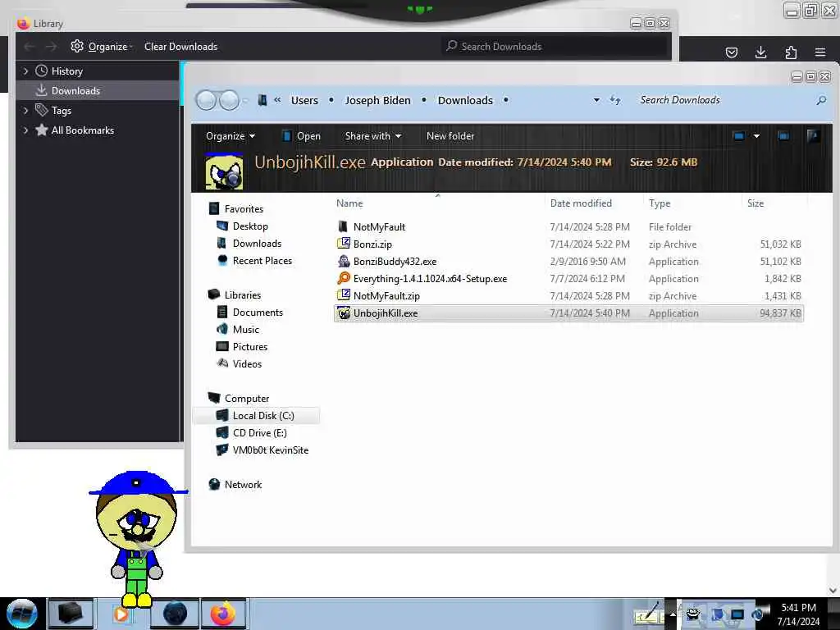Image resolution: width=840 pixels, height=630 pixels.
Task: Open the Pictures library
Action: point(250,347)
